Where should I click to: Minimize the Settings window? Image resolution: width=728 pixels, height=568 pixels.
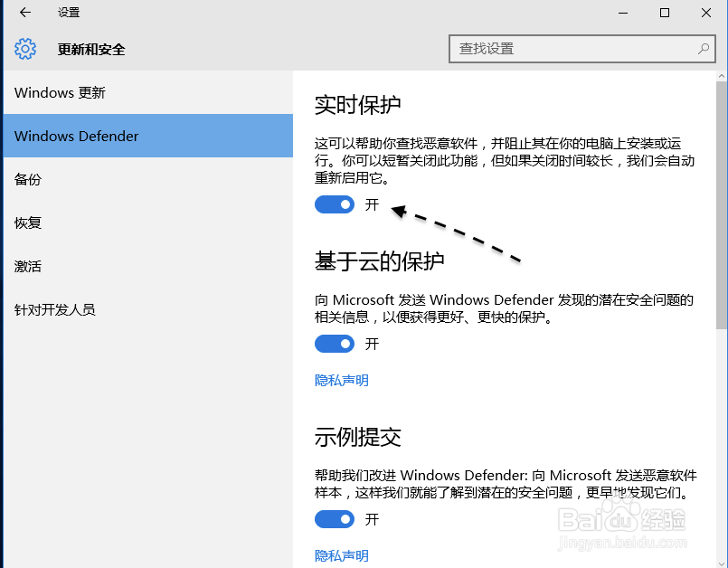click(x=621, y=13)
